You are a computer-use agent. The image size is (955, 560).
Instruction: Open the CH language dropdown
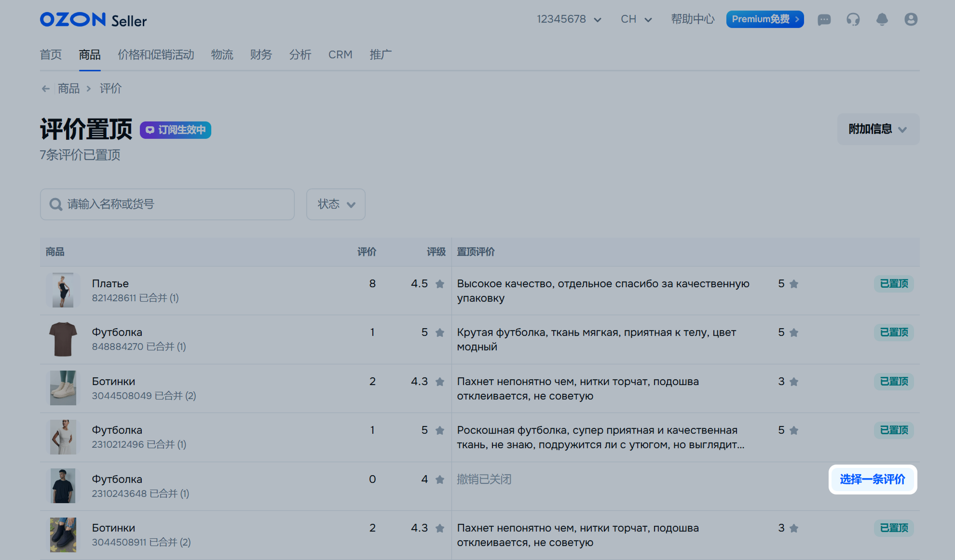click(636, 19)
